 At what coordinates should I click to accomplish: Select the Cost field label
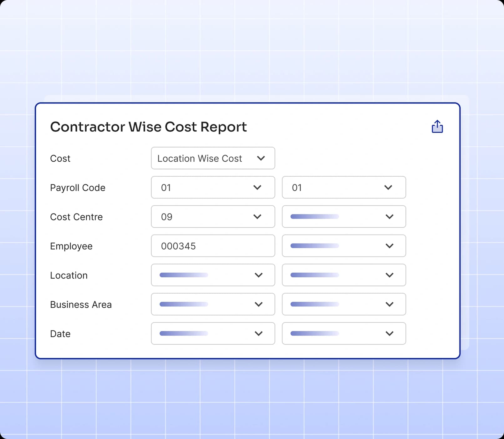tap(60, 158)
